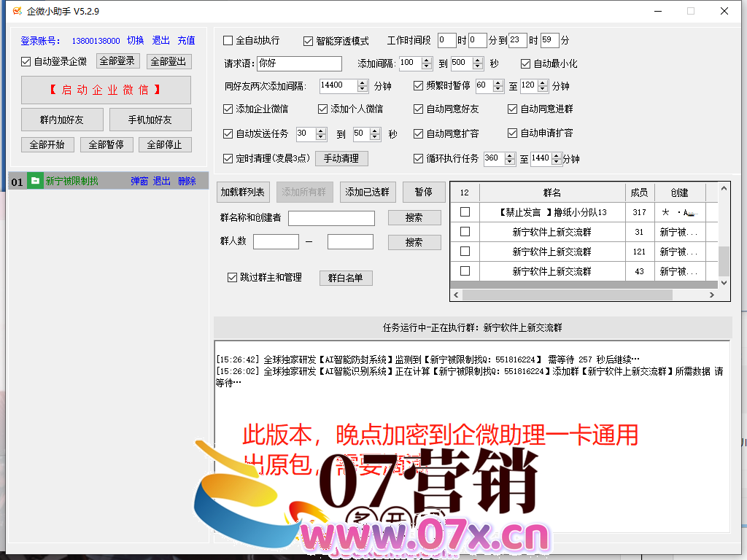Click 添加已选群 button
This screenshot has width=747, height=560.
[x=368, y=192]
